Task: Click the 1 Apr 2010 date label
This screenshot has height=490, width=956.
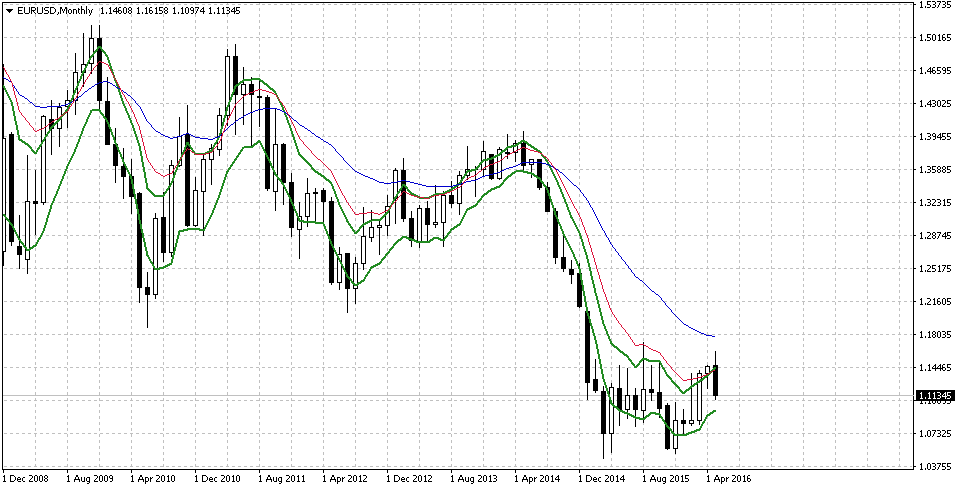Action: 154,478
